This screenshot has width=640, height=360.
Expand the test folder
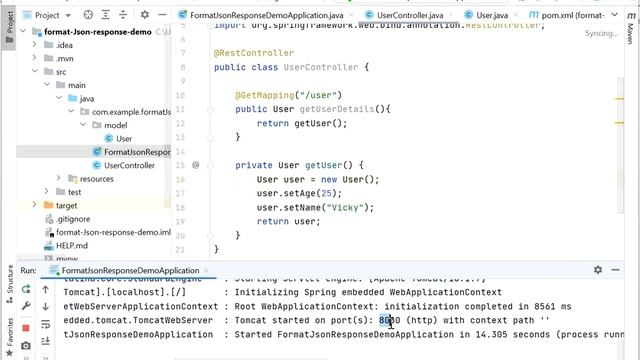point(47,192)
